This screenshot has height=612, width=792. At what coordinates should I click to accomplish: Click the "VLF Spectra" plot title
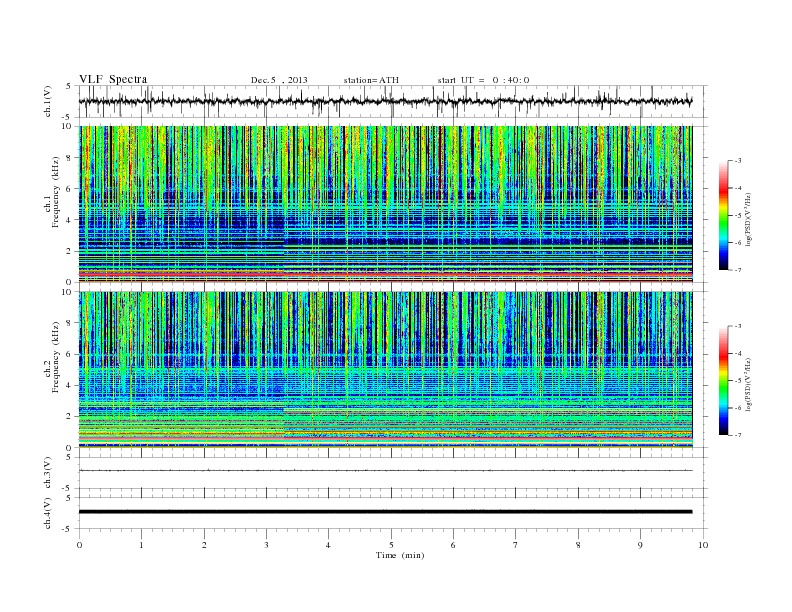113,79
